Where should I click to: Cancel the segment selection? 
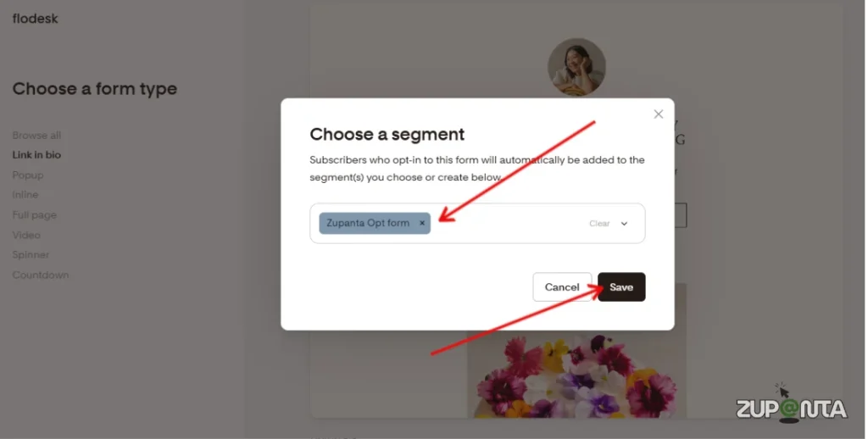coord(562,286)
